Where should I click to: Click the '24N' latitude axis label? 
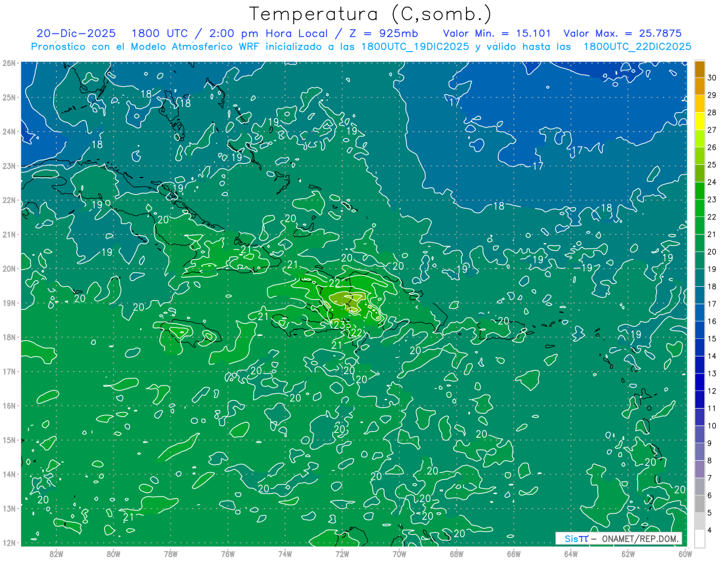pyautogui.click(x=8, y=132)
